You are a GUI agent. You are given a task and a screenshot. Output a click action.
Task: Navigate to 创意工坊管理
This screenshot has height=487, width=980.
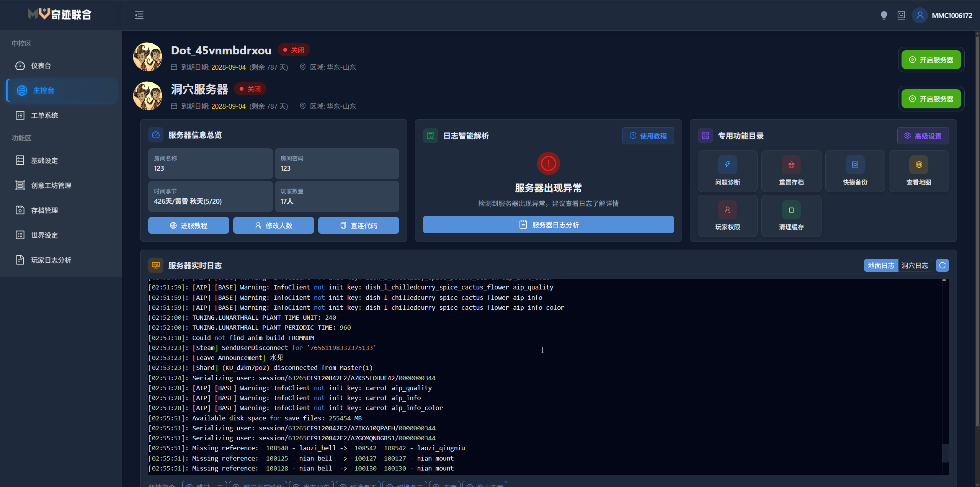(61, 186)
